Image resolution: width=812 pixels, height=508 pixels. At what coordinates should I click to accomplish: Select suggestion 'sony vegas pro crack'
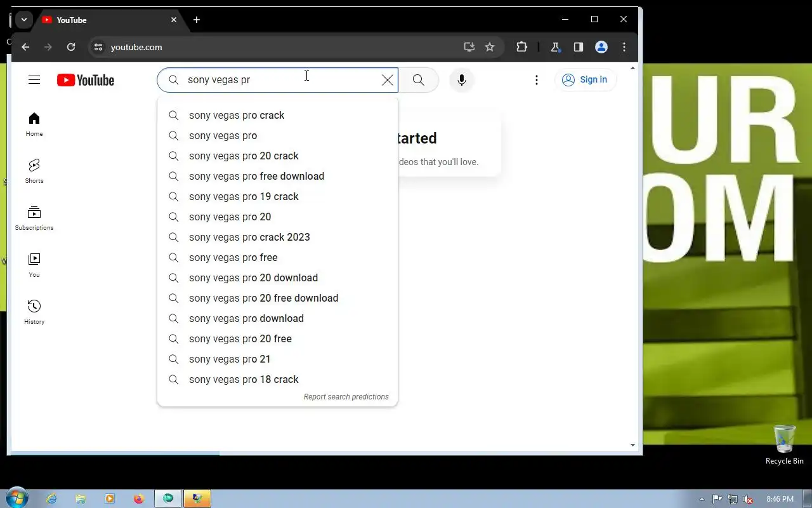coord(277,115)
